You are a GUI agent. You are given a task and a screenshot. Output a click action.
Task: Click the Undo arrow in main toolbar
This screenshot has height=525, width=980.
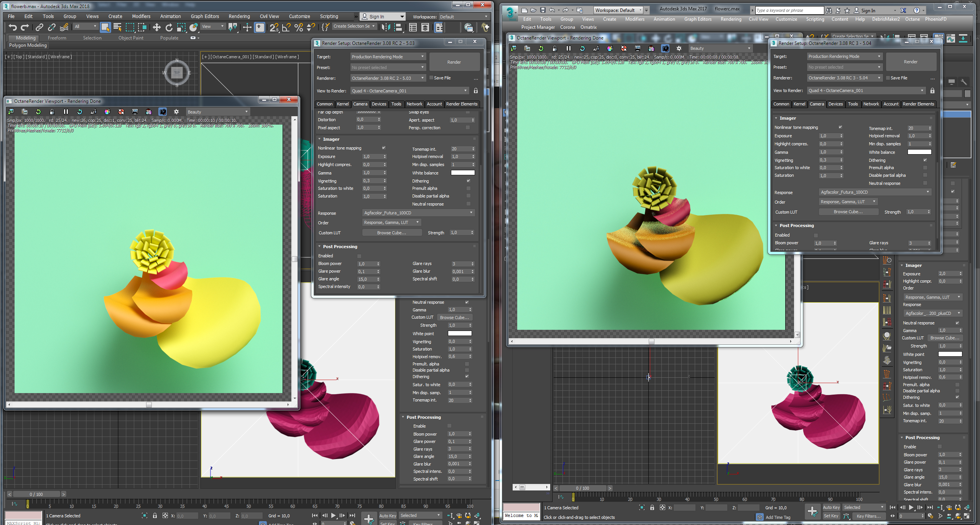tap(13, 27)
